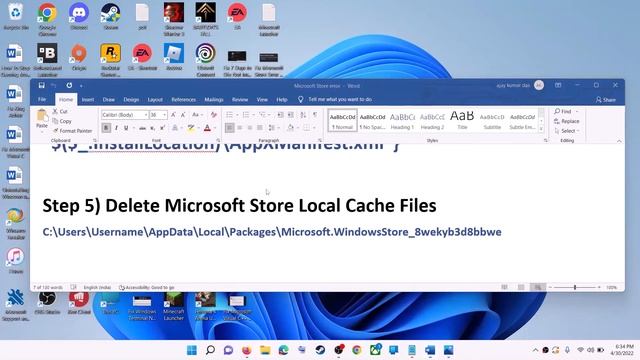Screen dimensions: 640x360
Task: Open the Styles pane launcher
Action: click(546, 140)
